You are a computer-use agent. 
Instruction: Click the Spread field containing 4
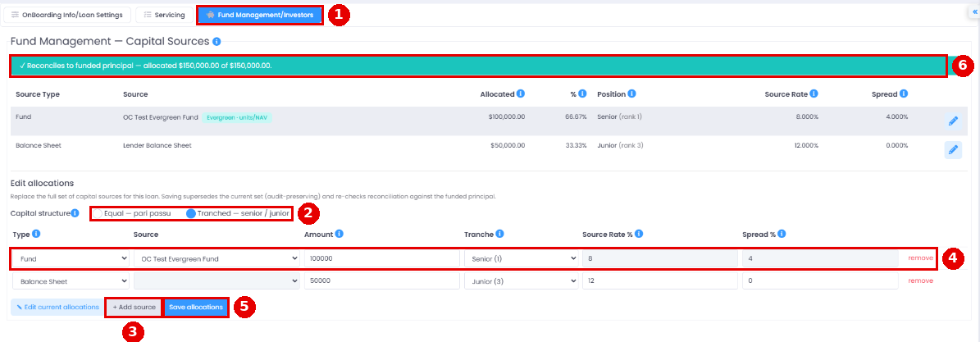click(x=820, y=258)
